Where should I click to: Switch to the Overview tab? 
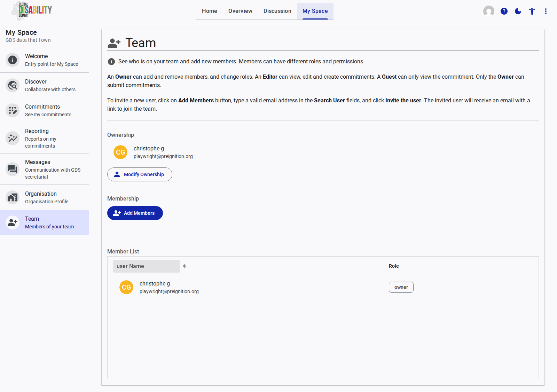pos(240,11)
